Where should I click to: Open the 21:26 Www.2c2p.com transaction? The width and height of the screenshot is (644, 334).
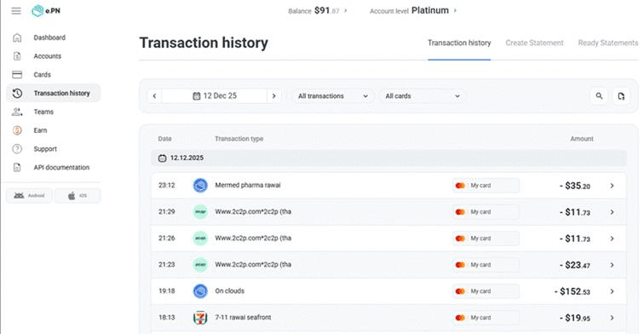click(388, 239)
